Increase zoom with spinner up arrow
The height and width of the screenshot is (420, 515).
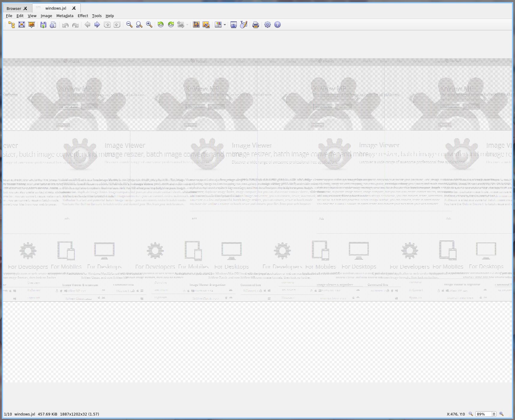[494, 413]
